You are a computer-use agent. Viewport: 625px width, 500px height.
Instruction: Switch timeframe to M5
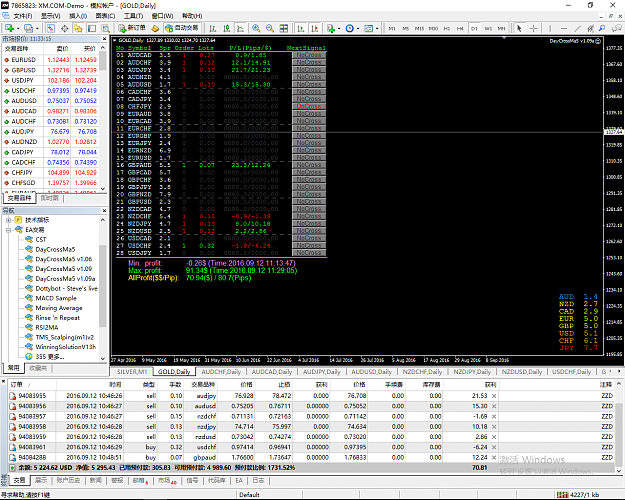click(405, 28)
